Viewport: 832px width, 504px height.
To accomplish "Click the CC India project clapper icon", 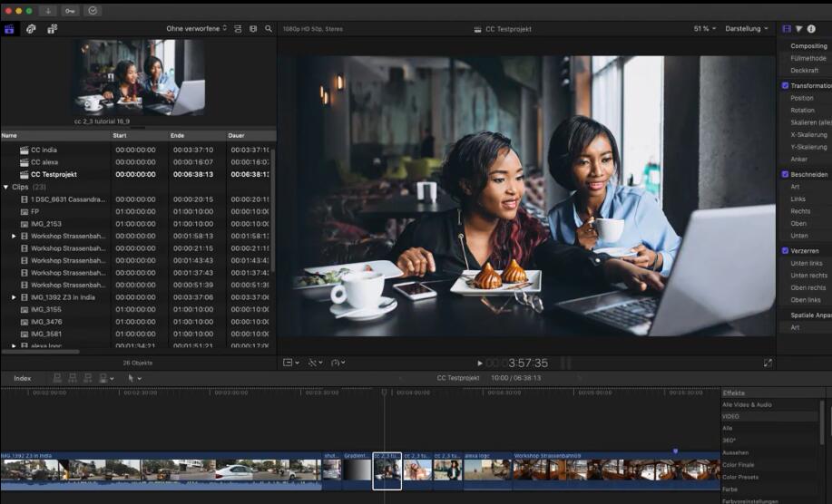I will [x=24, y=150].
